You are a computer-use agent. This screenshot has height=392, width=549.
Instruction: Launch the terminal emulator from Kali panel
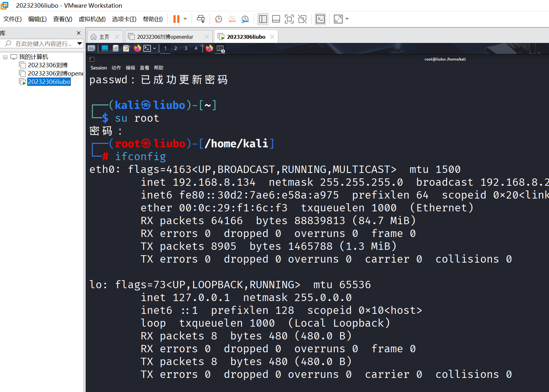pyautogui.click(x=147, y=48)
